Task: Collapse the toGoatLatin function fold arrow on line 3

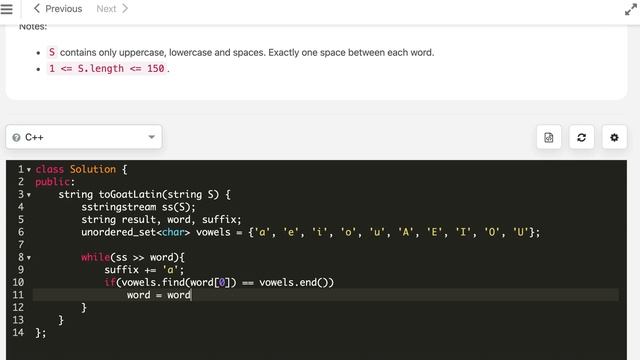Action: [x=29, y=195]
